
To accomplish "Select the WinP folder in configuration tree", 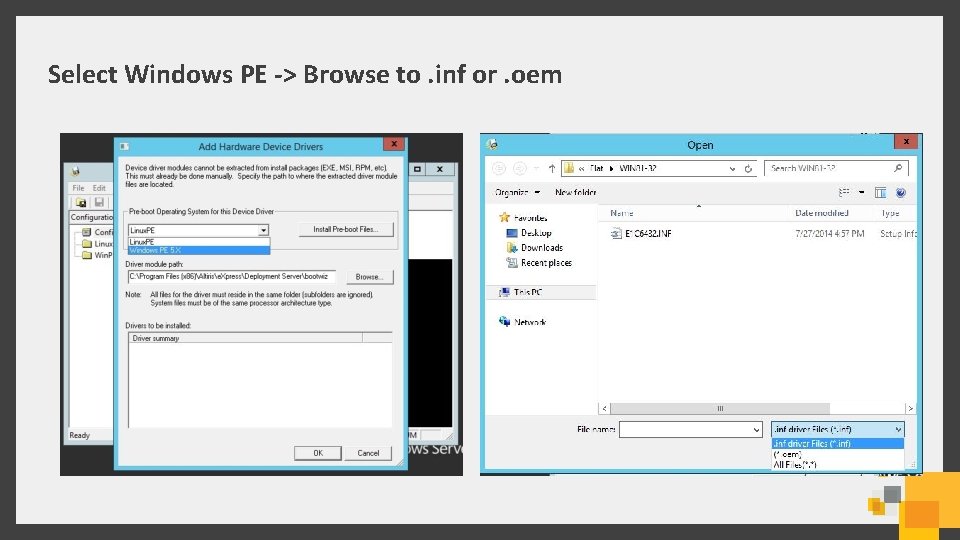I will coord(98,255).
